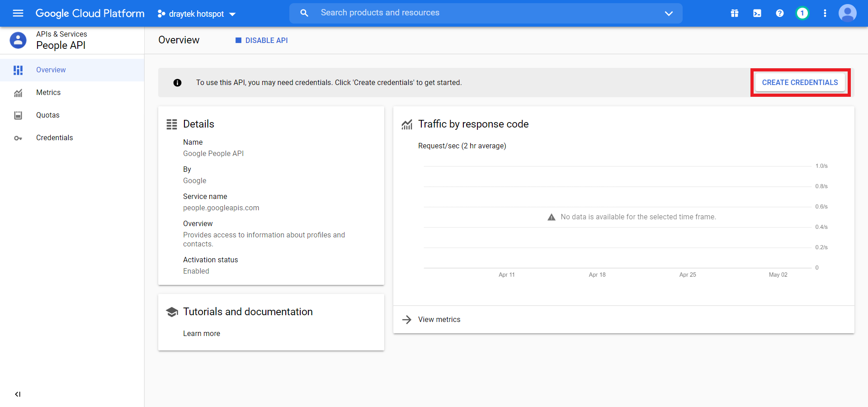Image resolution: width=868 pixels, height=407 pixels.
Task: Expand the search bar dropdown chevron
Action: (x=669, y=14)
